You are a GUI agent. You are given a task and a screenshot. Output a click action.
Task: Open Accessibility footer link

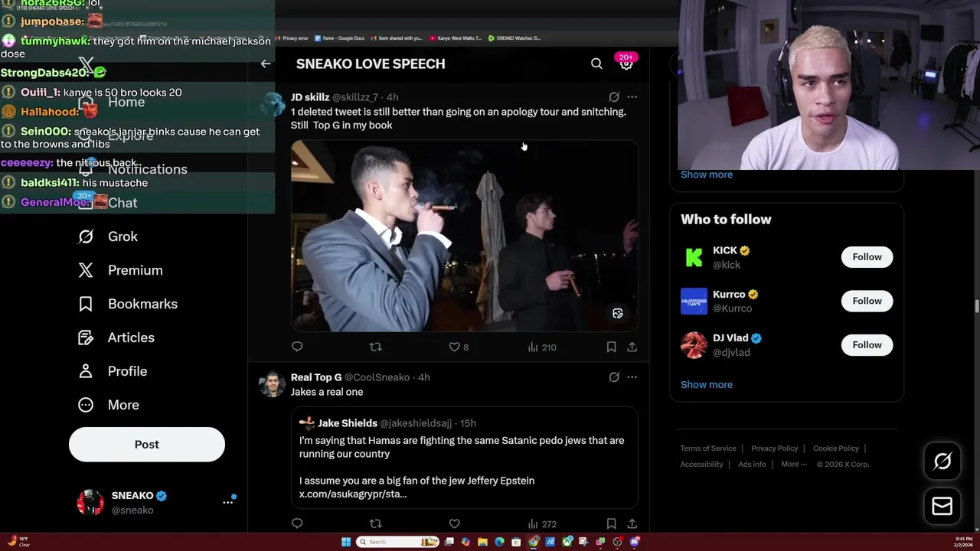701,465
